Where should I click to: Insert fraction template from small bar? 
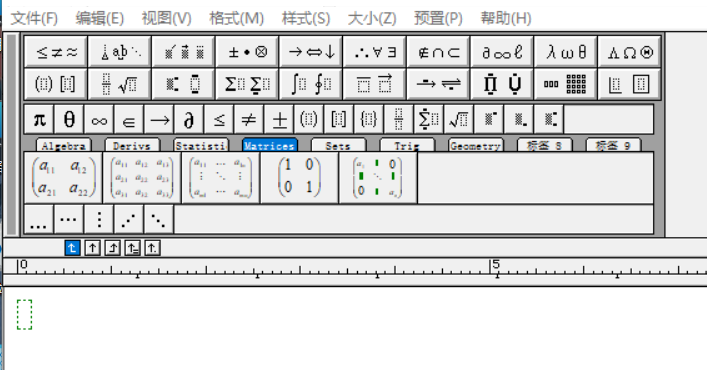pyautogui.click(x=399, y=119)
